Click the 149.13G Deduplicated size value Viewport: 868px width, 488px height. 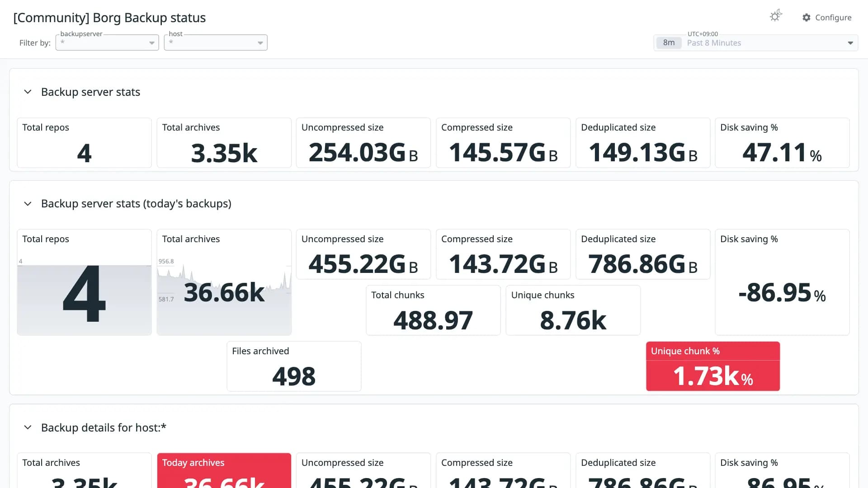(x=643, y=153)
